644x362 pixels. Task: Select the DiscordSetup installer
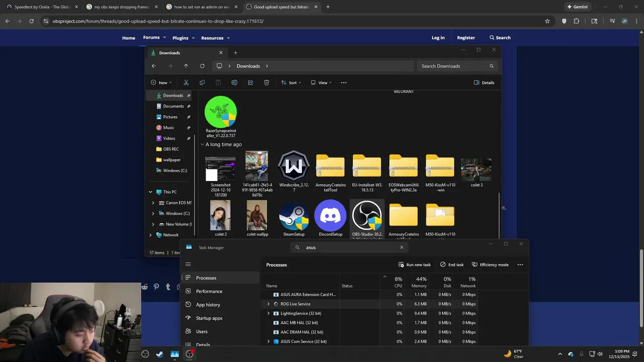331,219
